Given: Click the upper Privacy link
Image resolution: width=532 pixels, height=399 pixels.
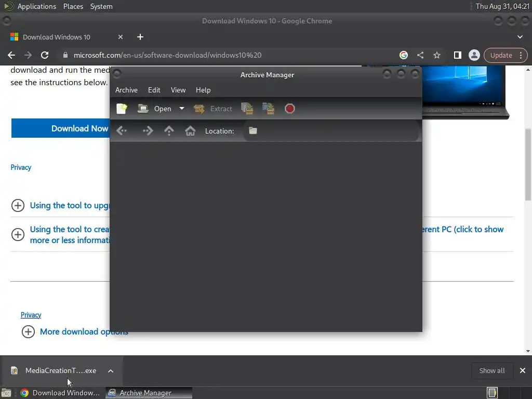Looking at the screenshot, I should (21, 167).
